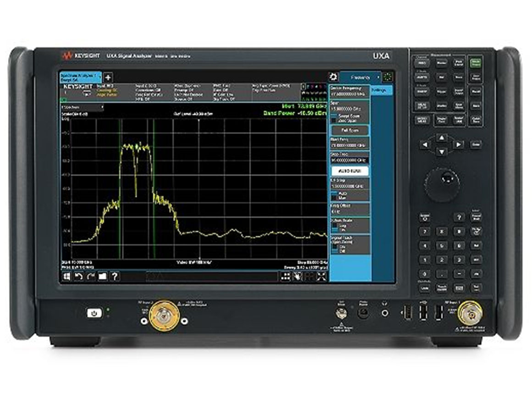
Task: Click the Undo arrow icon
Action: point(79,277)
